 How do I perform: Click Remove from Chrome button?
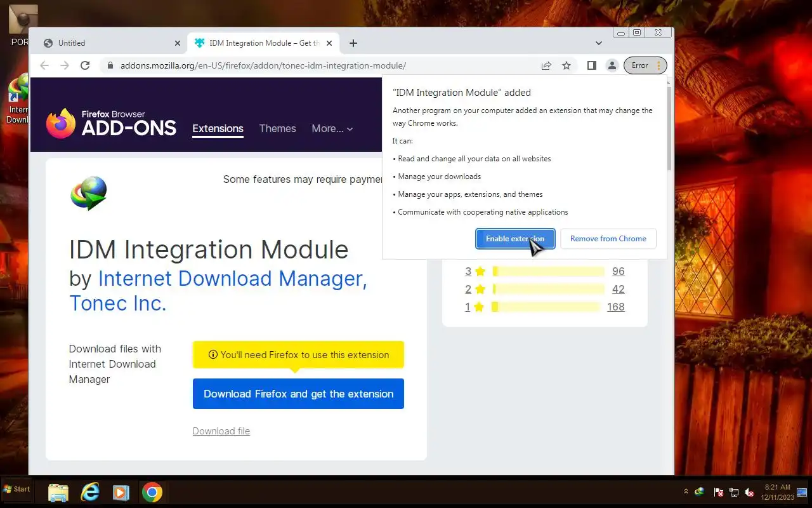pos(608,239)
